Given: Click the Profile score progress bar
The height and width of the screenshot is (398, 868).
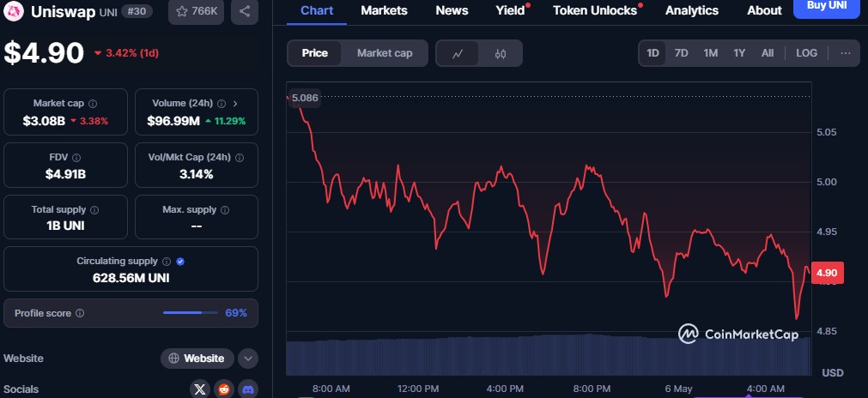Looking at the screenshot, I should point(191,313).
